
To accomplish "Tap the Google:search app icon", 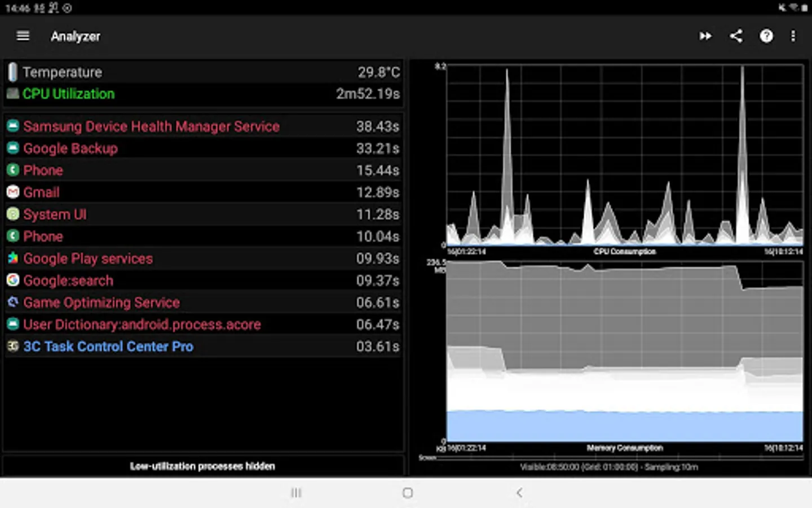I will (x=13, y=280).
